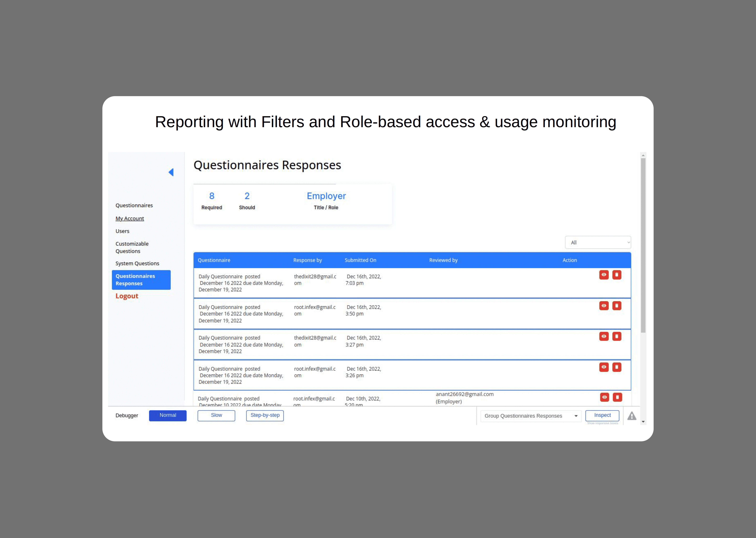Go to My Account link

coord(130,219)
